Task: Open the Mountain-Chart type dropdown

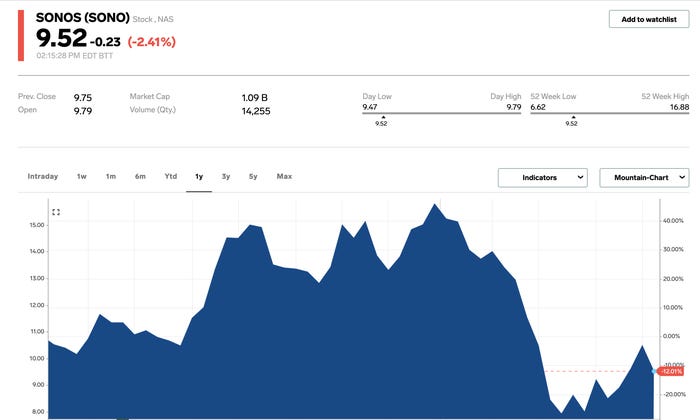Action: [x=644, y=178]
